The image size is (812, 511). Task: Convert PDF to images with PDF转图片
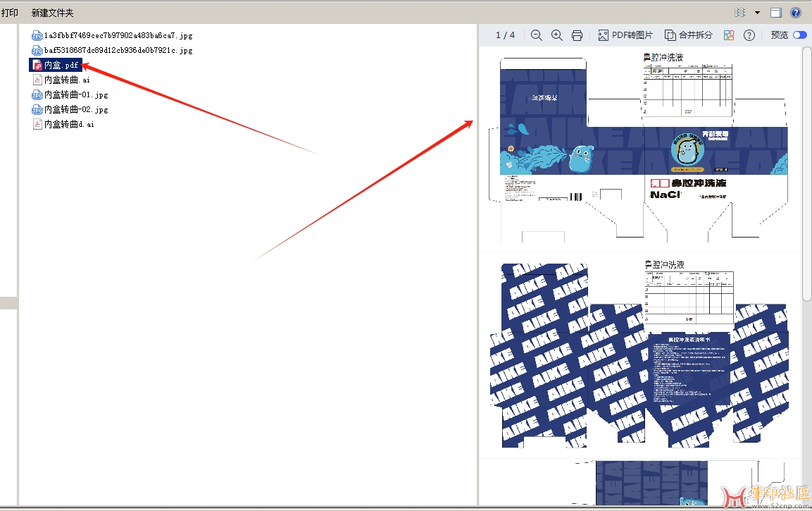[x=625, y=35]
